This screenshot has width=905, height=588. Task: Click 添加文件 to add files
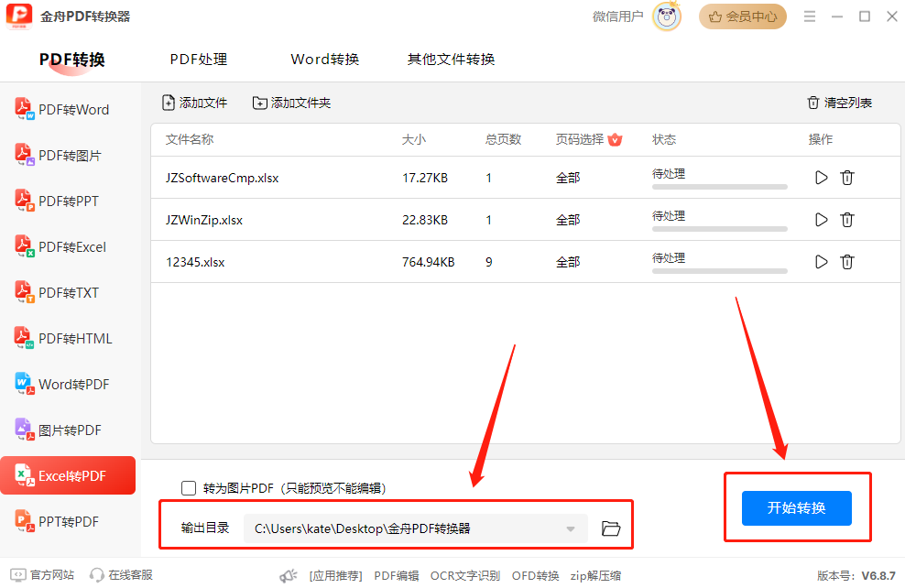[x=194, y=103]
